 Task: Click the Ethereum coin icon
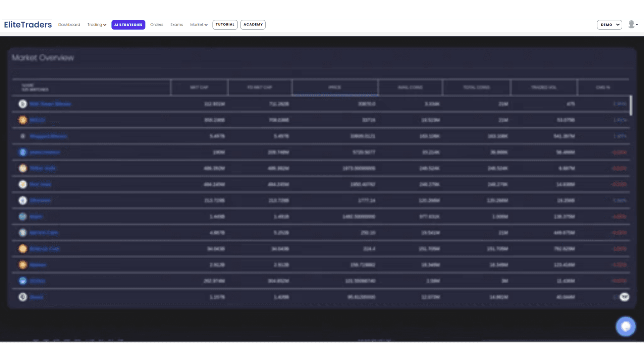click(22, 200)
